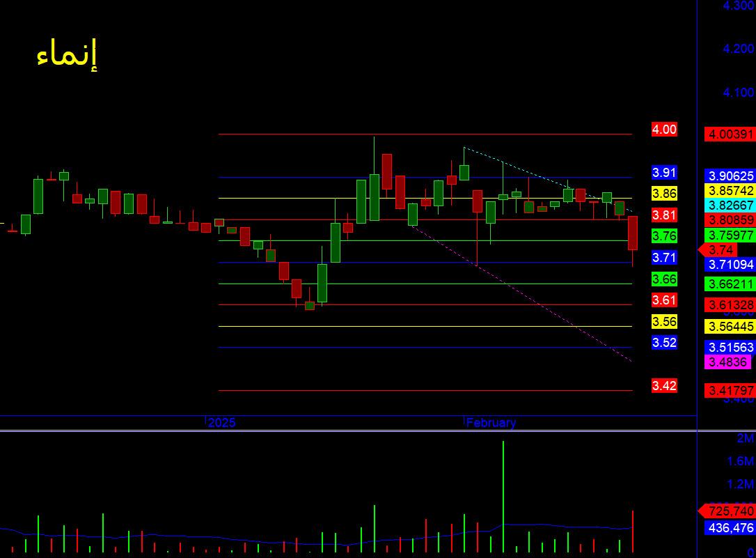
Task: Click the 4.100 price axis label
Action: (738, 92)
